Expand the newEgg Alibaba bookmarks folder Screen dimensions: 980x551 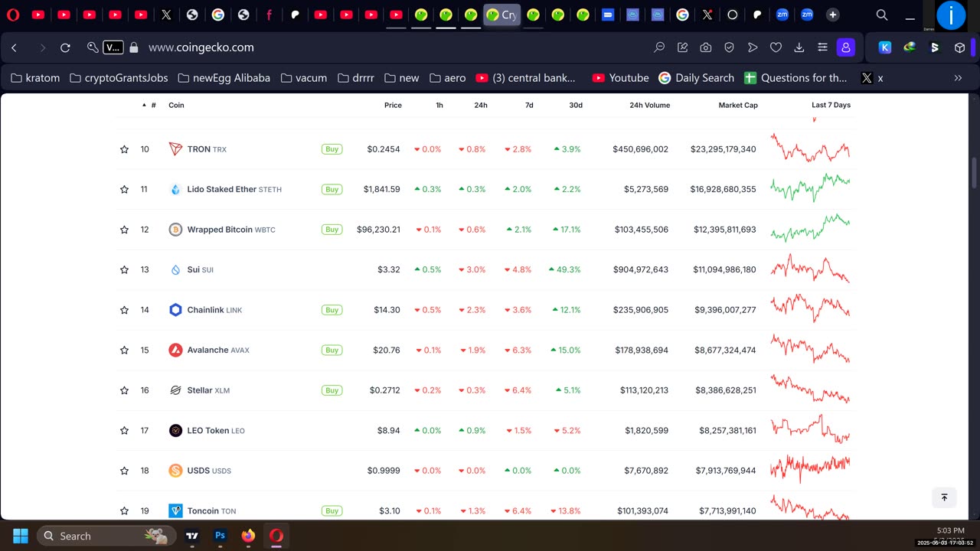click(224, 78)
